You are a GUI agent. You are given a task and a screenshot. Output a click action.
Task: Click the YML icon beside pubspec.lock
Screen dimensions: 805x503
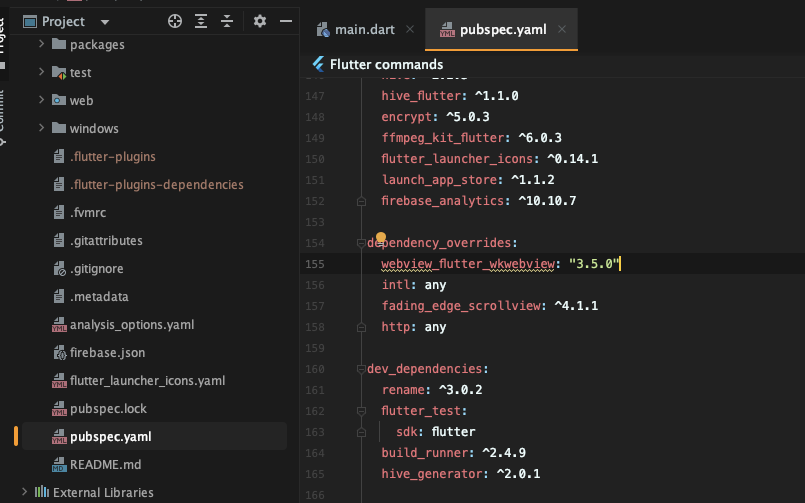pos(59,409)
